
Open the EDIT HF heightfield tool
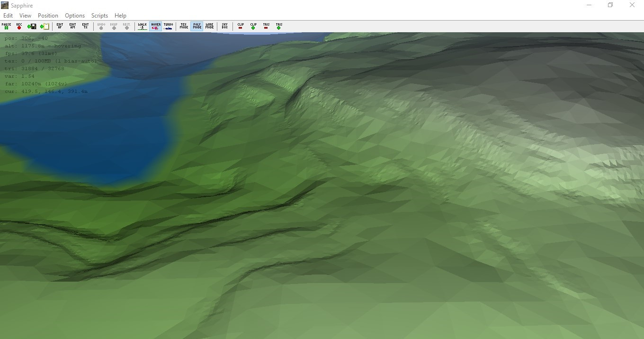click(60, 27)
